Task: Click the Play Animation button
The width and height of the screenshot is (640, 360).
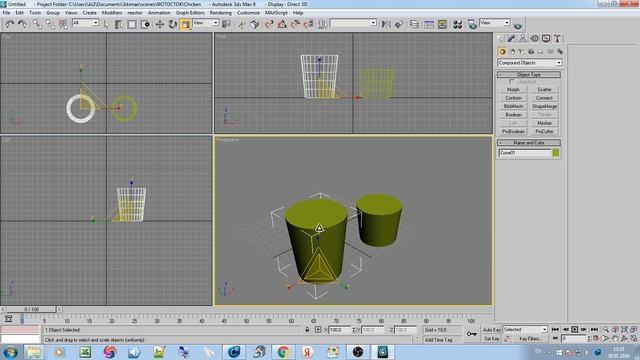Action: (575, 329)
